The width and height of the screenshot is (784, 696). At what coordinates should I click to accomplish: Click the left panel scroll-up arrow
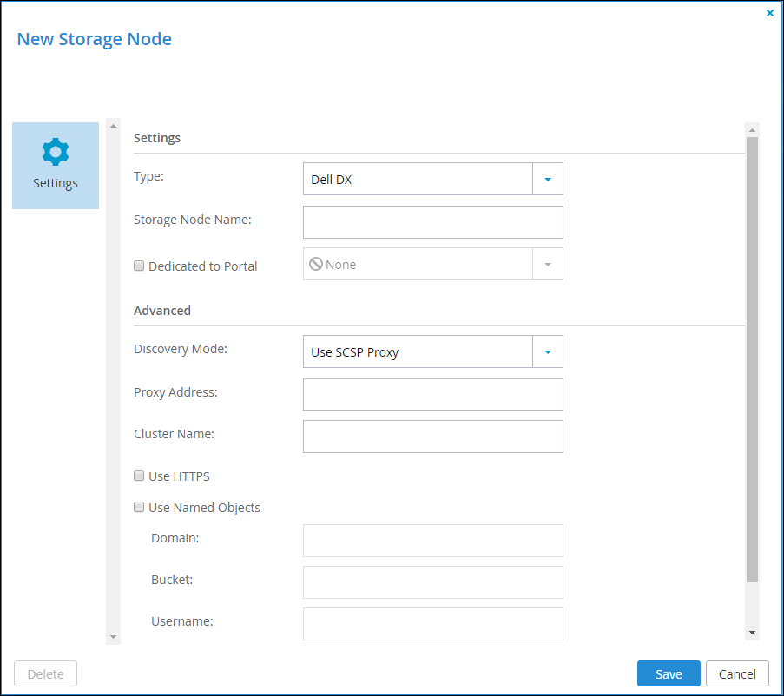(113, 126)
